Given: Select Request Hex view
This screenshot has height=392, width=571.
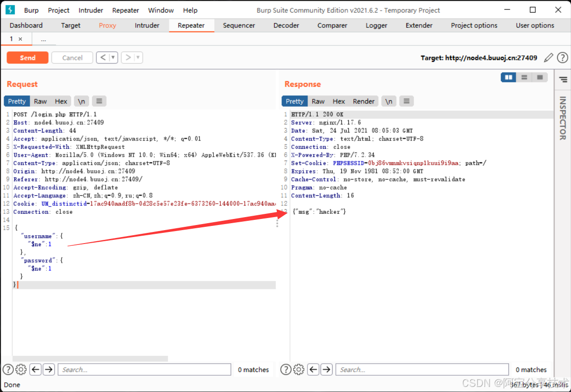Looking at the screenshot, I should point(61,101).
